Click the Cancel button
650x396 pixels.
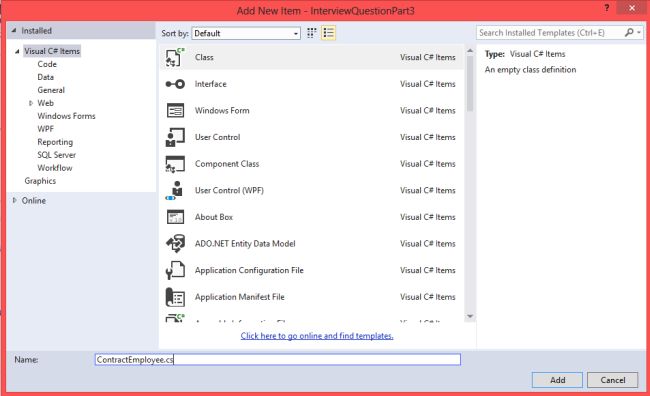[613, 380]
